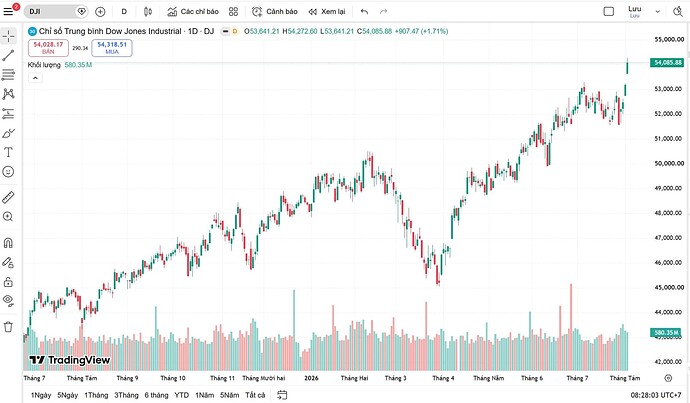This screenshot has height=403, width=690.
Task: Undo the last chart action
Action: point(364,12)
